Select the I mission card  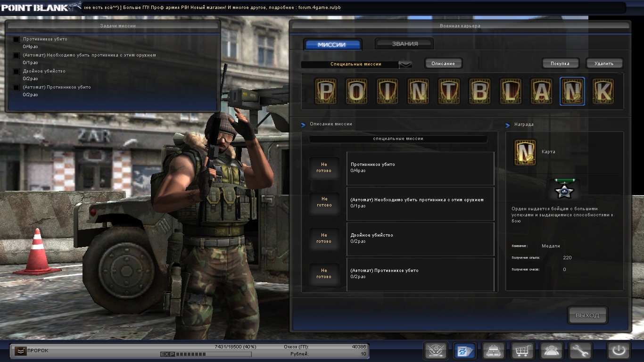tap(388, 91)
